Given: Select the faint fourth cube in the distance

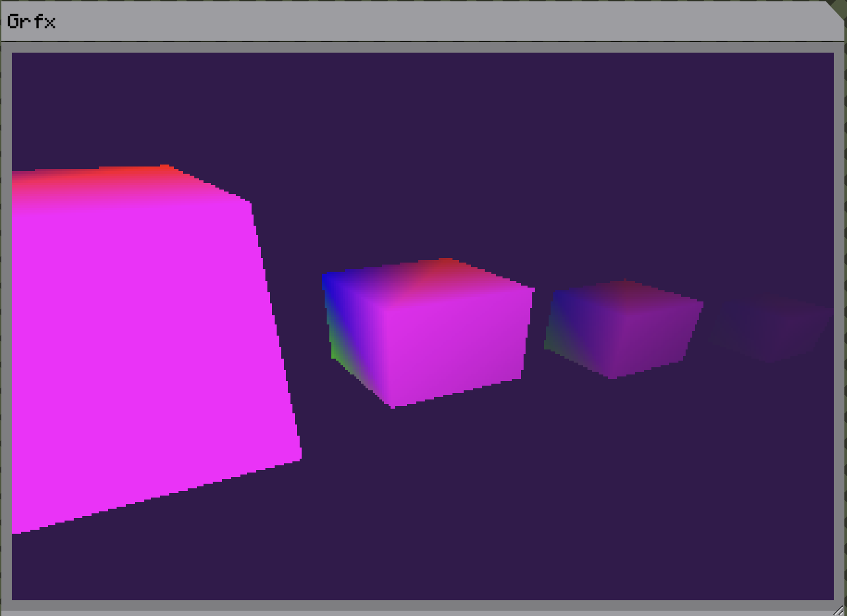Looking at the screenshot, I should [771, 328].
